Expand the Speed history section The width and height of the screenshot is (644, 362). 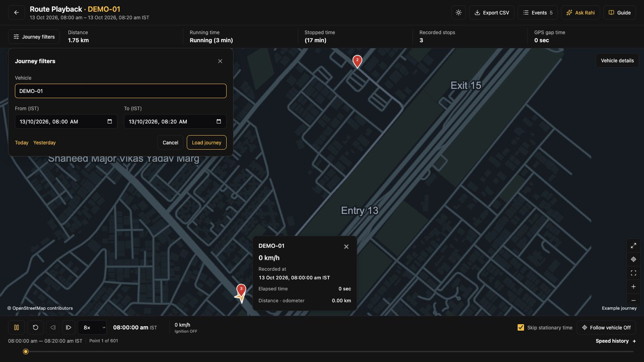616,341
